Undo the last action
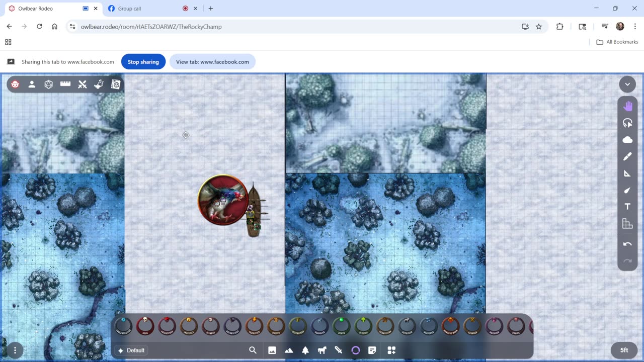 [627, 244]
